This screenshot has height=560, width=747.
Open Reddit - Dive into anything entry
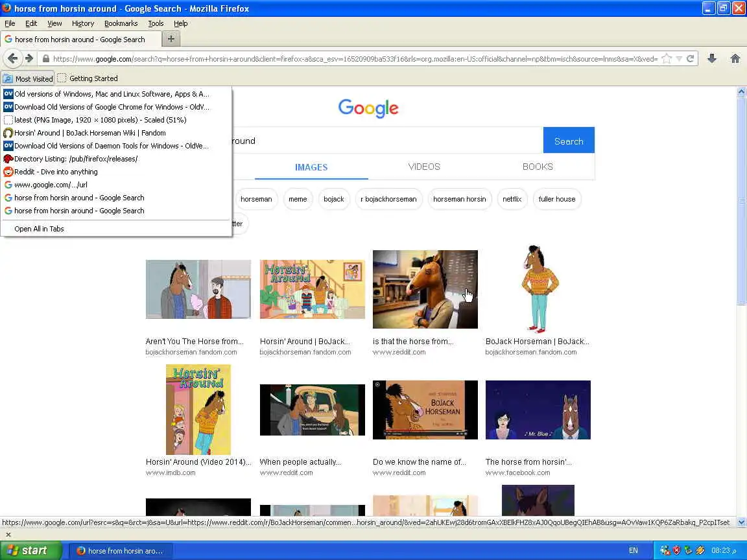coord(116,171)
